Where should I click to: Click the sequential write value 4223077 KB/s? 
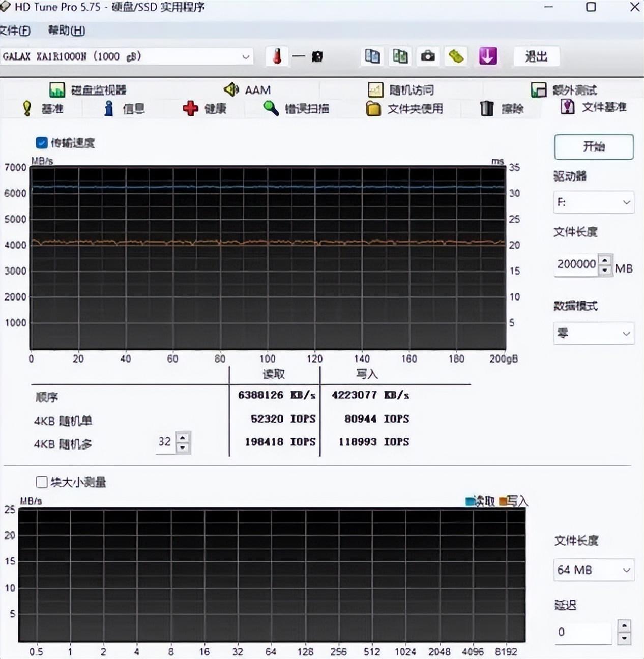(370, 395)
